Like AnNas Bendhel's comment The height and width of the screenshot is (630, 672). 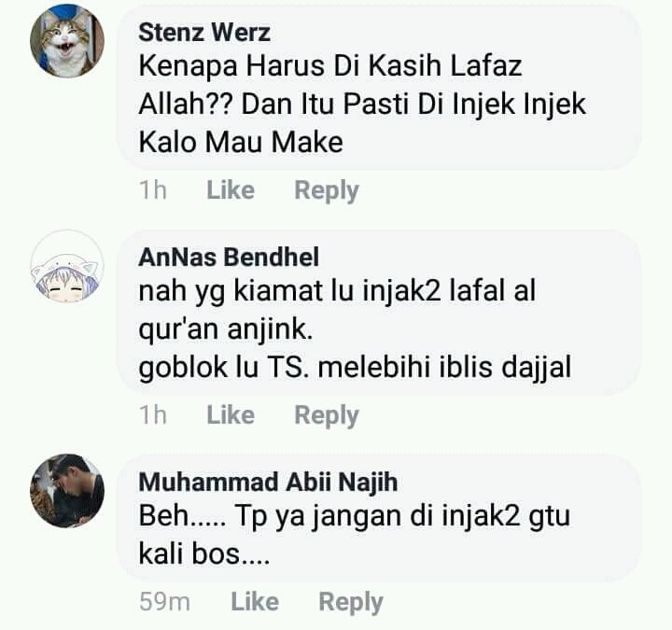(231, 414)
